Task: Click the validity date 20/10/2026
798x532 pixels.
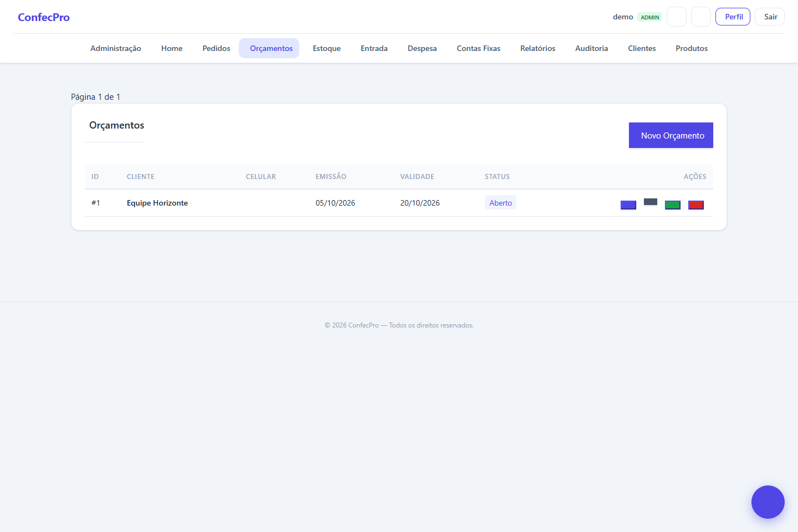Action: coord(420,203)
